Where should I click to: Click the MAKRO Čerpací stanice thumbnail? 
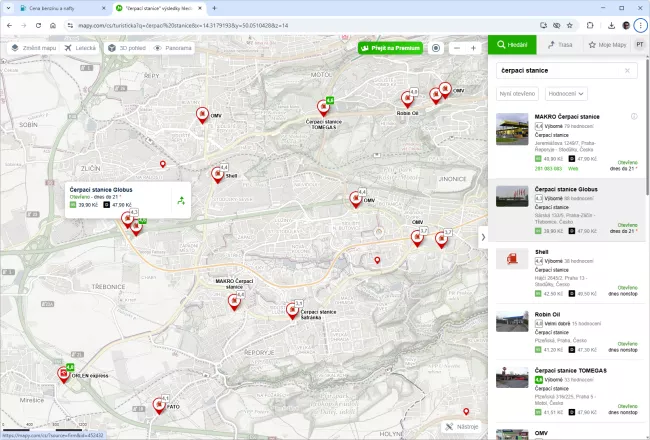point(512,129)
